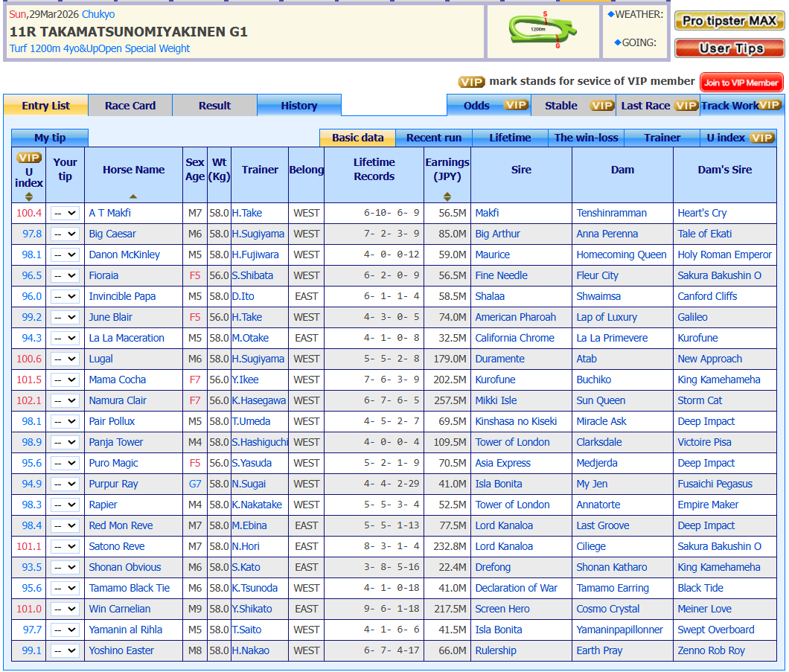Open the Odds VIP tab
The image size is (789, 672).
point(488,106)
